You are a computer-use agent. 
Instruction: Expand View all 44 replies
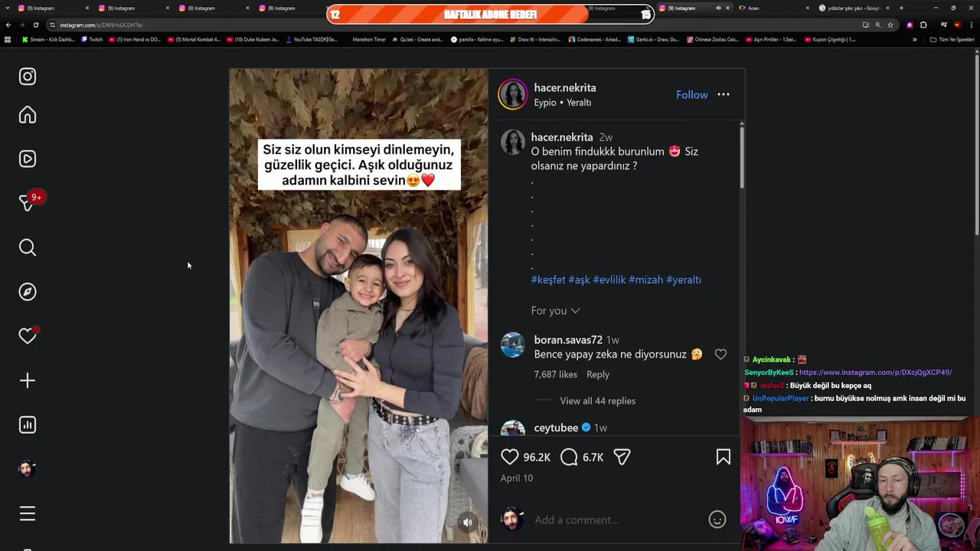pos(597,401)
